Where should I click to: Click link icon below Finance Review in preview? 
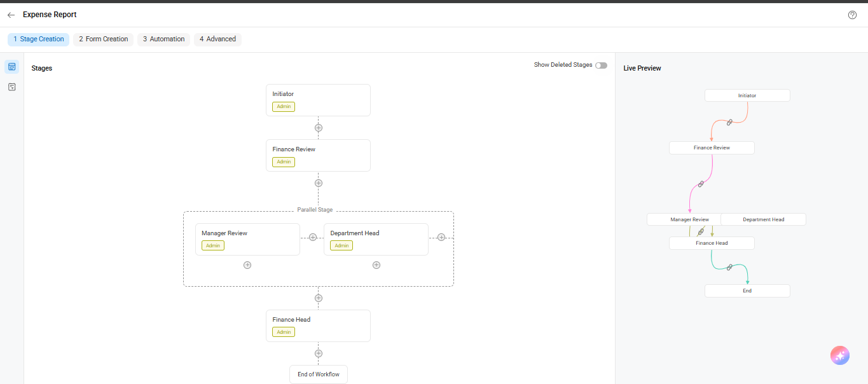pyautogui.click(x=701, y=184)
